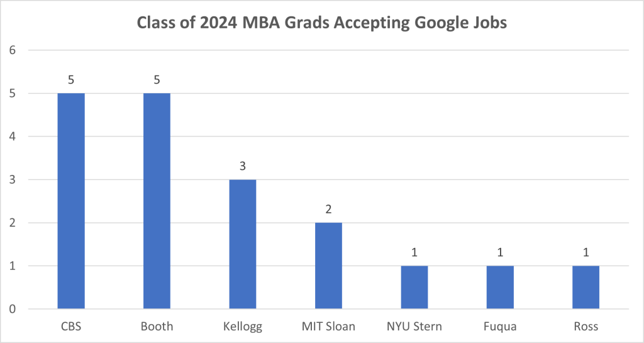
Task: Click the Kellogg axis label
Action: 243,327
